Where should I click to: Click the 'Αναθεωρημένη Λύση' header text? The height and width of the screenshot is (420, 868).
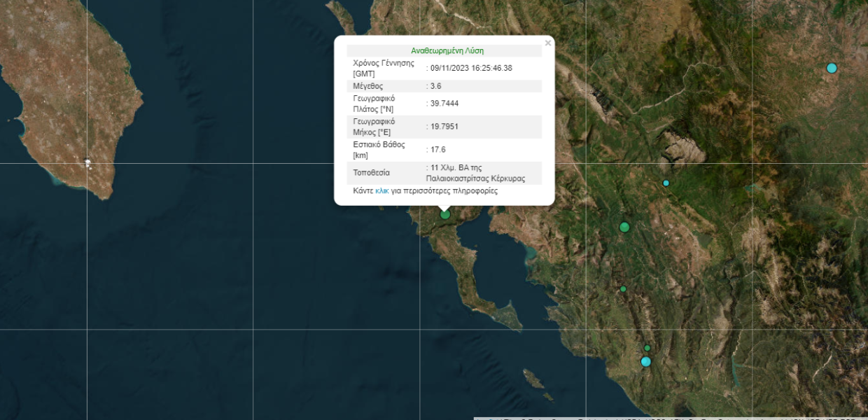point(447,50)
